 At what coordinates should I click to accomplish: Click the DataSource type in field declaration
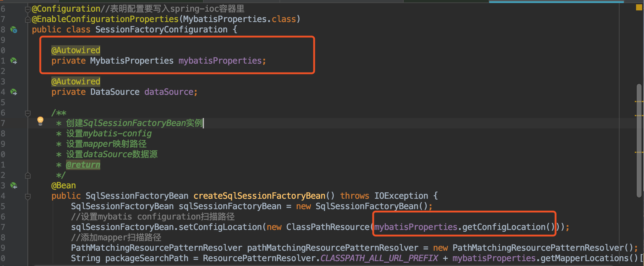[115, 92]
